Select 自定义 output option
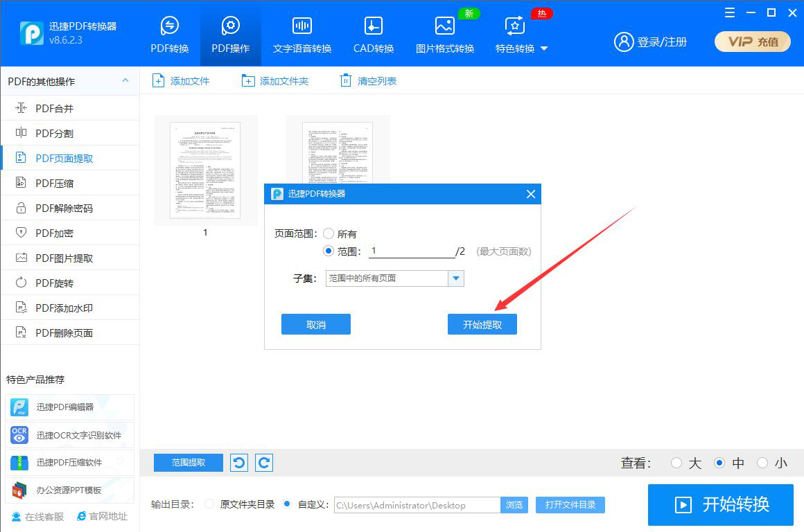 coord(287,504)
